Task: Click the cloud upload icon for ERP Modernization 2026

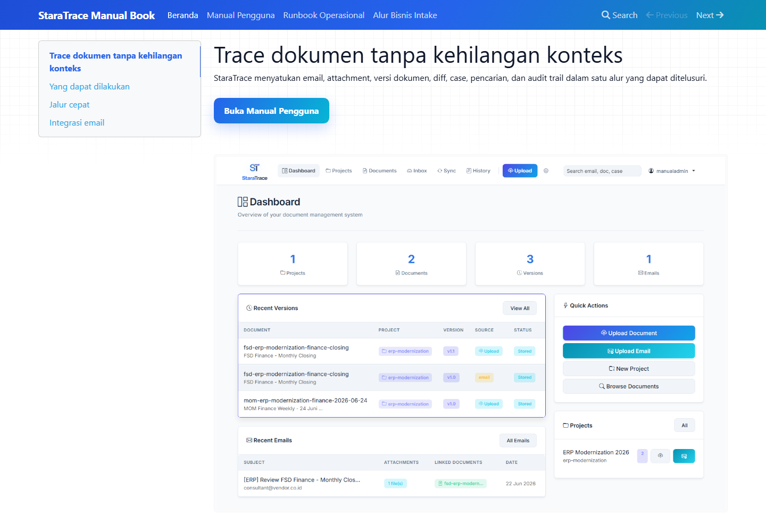Action: pos(660,456)
